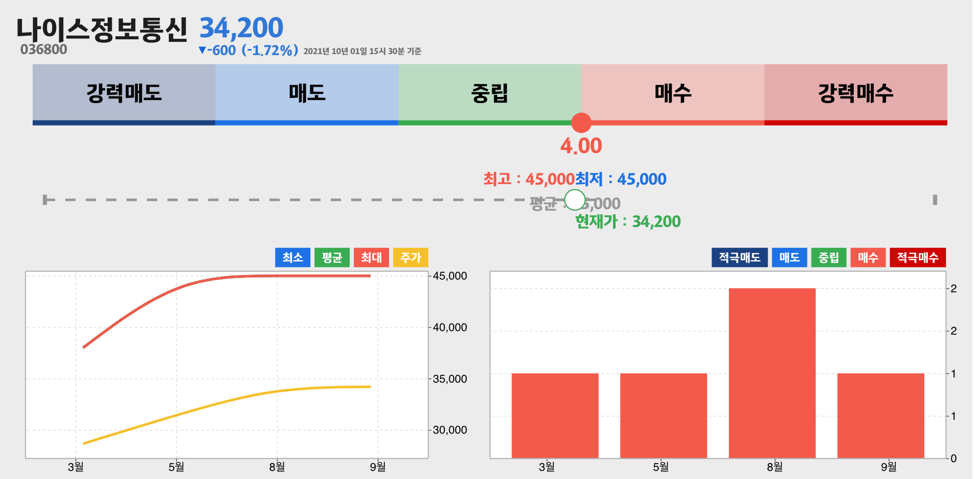980x479 pixels.
Task: Toggle the 평균 series legend button
Action: pyautogui.click(x=332, y=258)
